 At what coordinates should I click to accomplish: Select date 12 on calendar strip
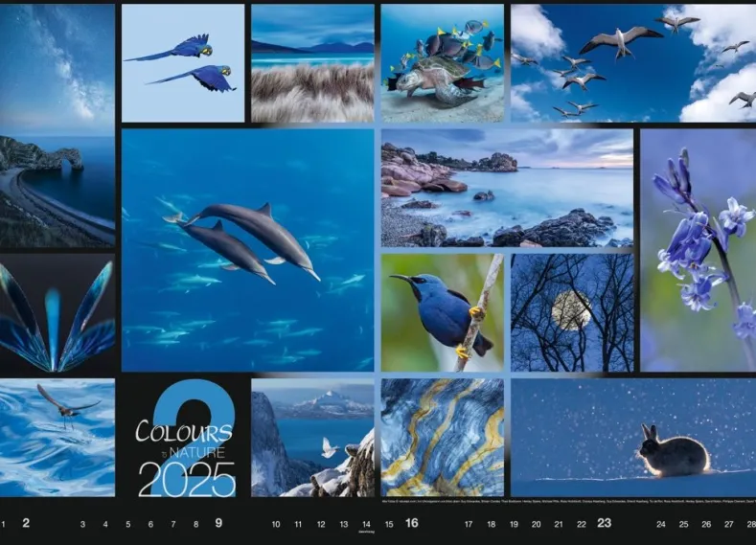(321, 524)
